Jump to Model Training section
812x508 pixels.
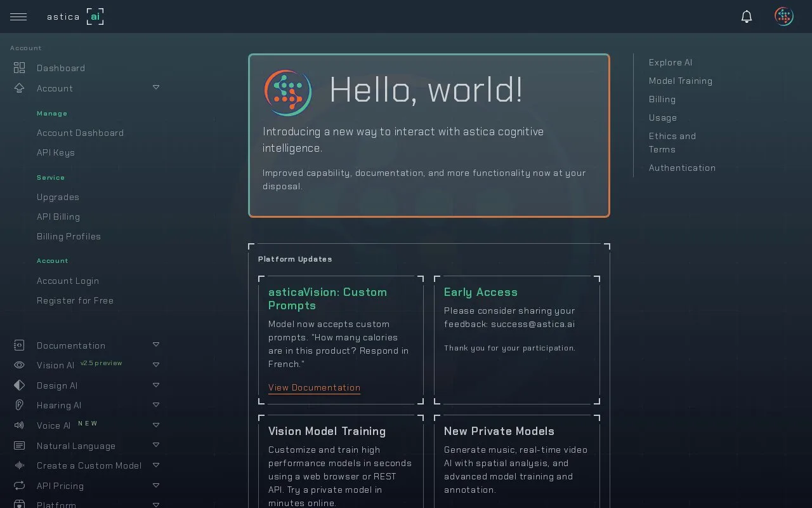[x=681, y=81]
